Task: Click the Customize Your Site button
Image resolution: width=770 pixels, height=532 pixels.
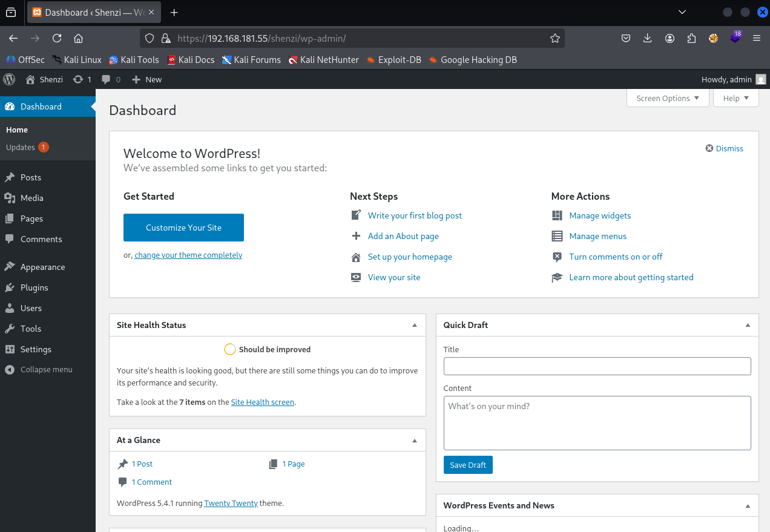Action: pyautogui.click(x=183, y=228)
